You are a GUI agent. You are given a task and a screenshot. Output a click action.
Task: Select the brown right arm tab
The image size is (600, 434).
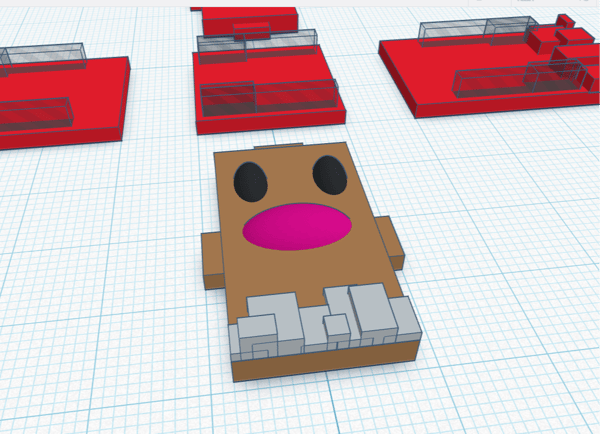coord(390,242)
